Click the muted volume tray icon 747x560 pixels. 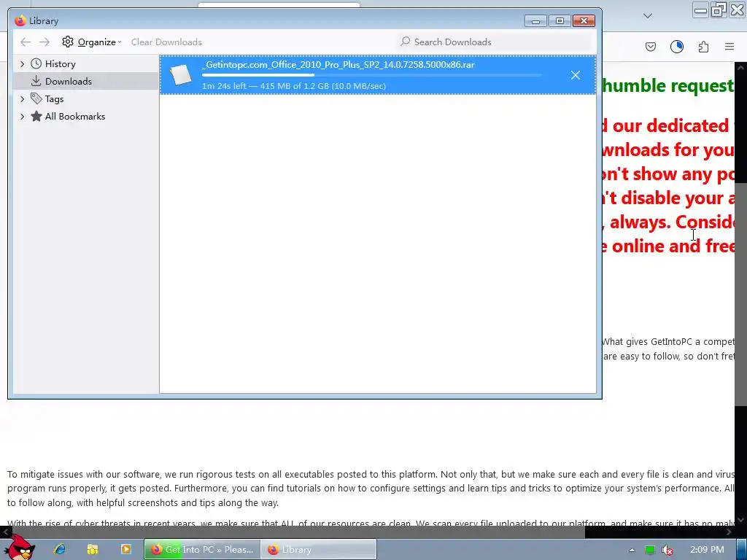pos(667,550)
